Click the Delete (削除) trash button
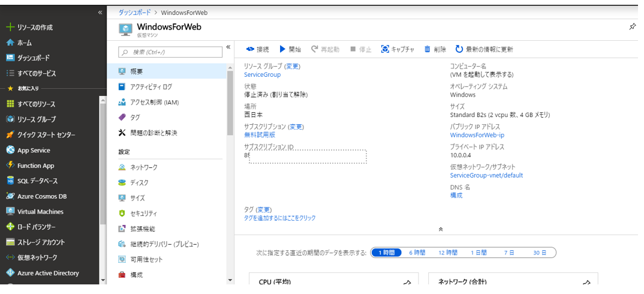This screenshot has height=294, width=644. point(435,49)
